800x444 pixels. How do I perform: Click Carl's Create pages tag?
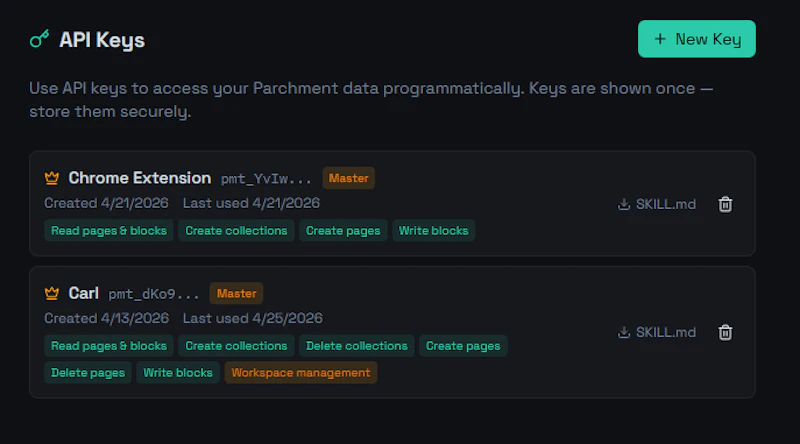coord(463,346)
